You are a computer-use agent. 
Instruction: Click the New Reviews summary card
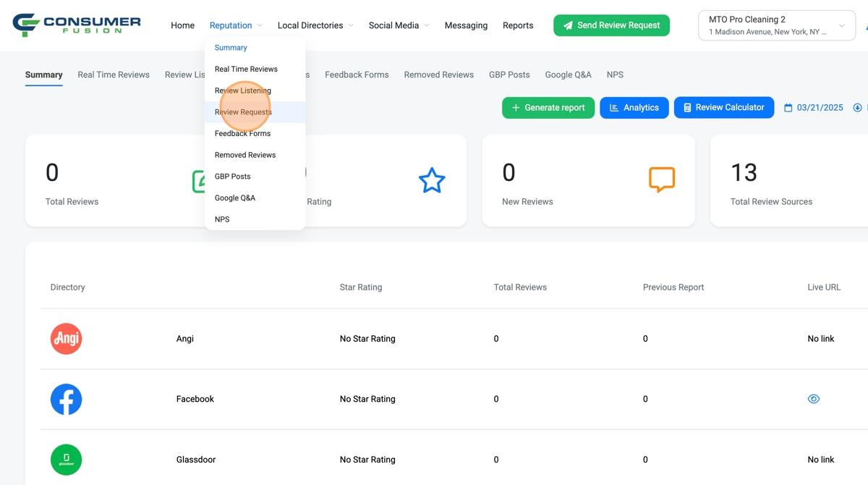coord(588,180)
